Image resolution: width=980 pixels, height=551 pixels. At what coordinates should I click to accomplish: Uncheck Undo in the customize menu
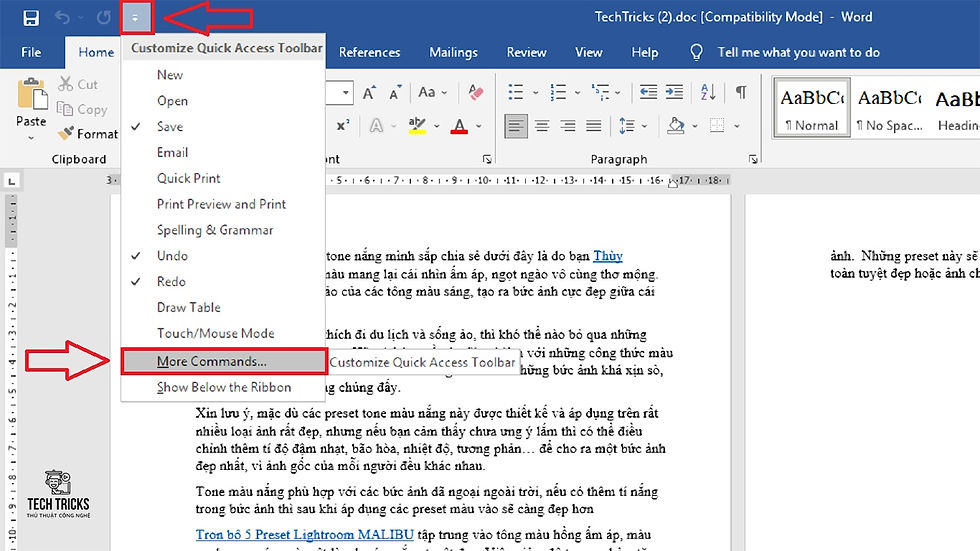pos(223,256)
